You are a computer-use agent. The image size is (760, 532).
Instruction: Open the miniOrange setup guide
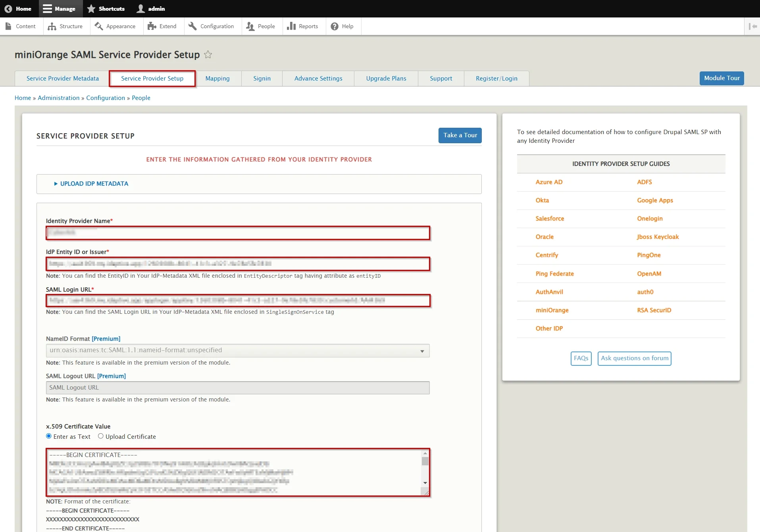click(552, 310)
